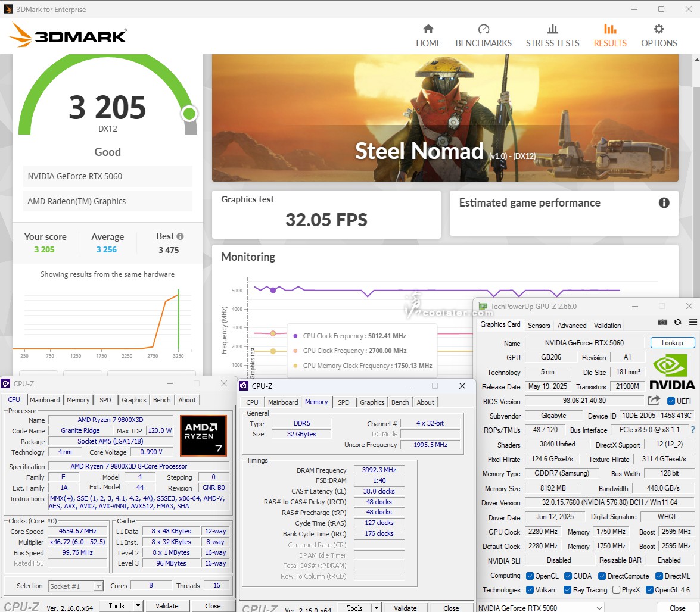Click the Estimated game performance info icon
700x612 pixels.
664,203
